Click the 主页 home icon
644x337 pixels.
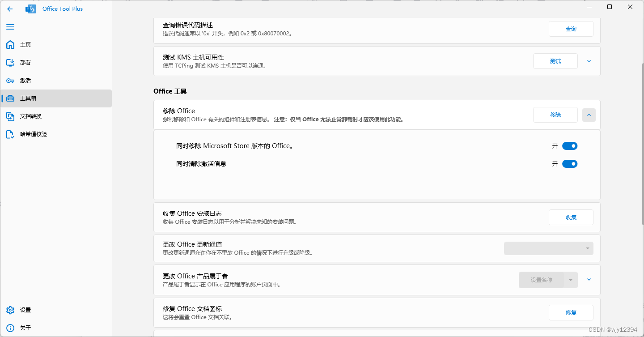click(x=10, y=45)
